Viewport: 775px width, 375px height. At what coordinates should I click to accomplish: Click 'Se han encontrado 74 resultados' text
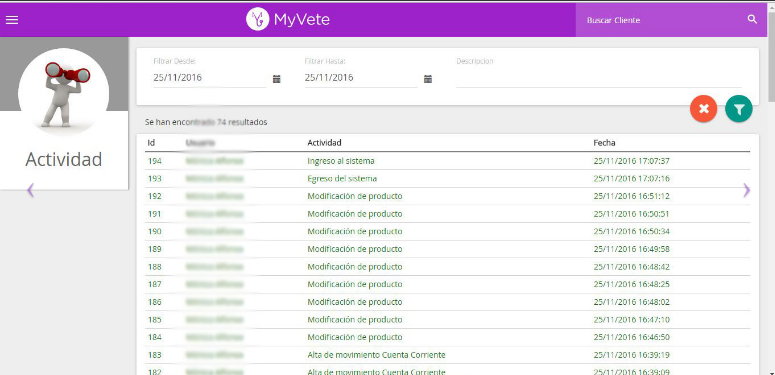click(x=206, y=122)
